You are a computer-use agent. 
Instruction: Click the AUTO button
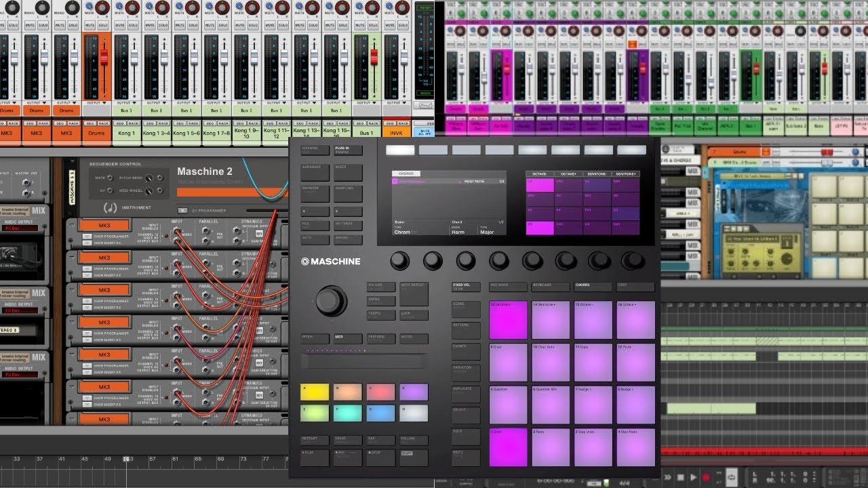coord(315,239)
